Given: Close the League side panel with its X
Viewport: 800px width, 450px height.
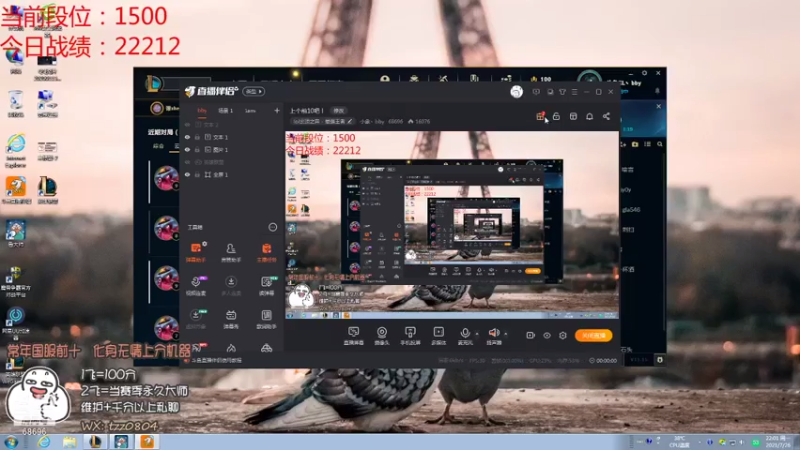Looking at the screenshot, I should [x=659, y=106].
